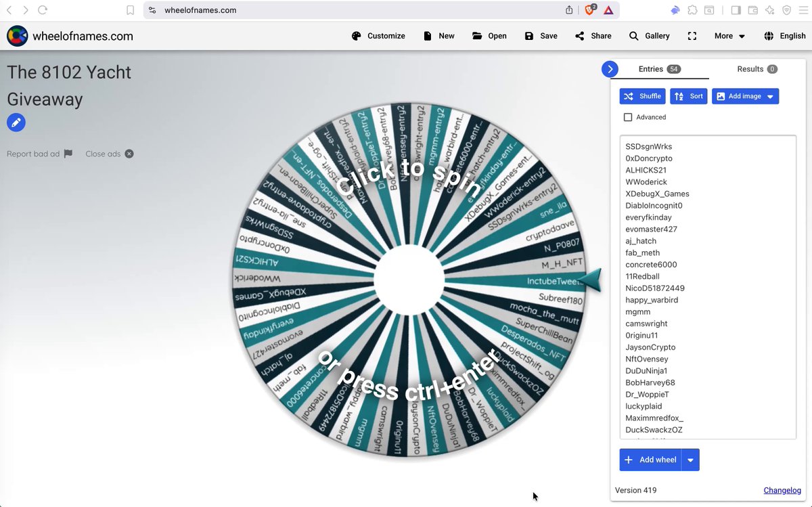Image resolution: width=812 pixels, height=507 pixels.
Task: Shuffle the wheel entries
Action: 643,96
